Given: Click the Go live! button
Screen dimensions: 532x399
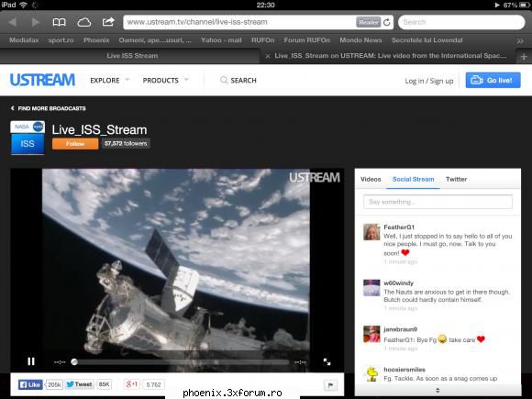Looking at the screenshot, I should pyautogui.click(x=493, y=80).
